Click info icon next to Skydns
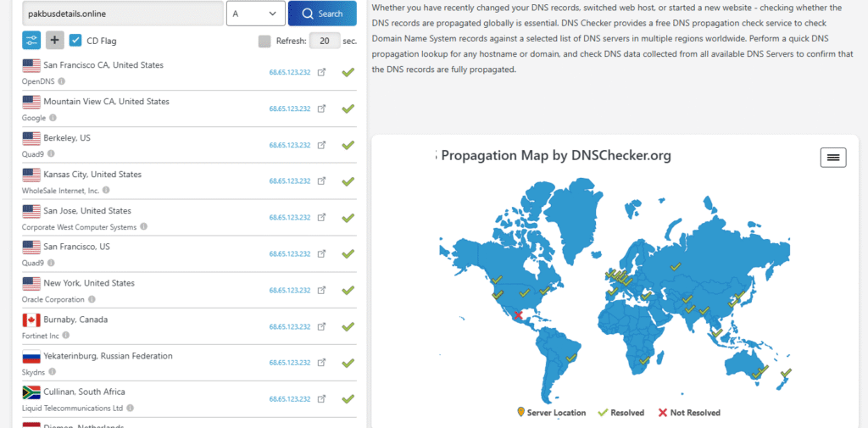This screenshot has width=868, height=428. 52,371
